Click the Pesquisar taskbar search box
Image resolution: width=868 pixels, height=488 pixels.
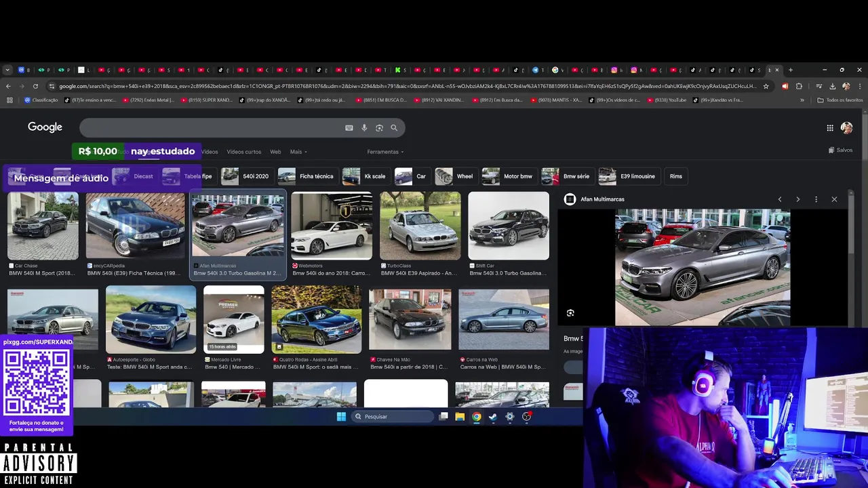pyautogui.click(x=393, y=416)
